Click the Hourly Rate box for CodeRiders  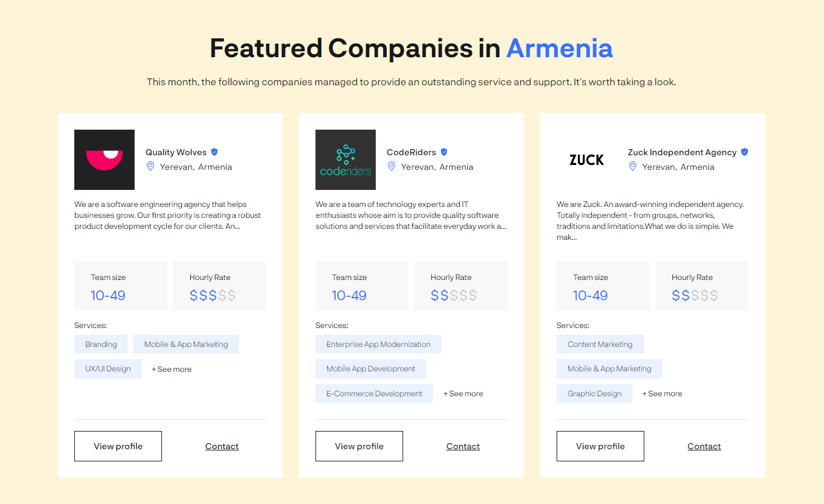(460, 285)
